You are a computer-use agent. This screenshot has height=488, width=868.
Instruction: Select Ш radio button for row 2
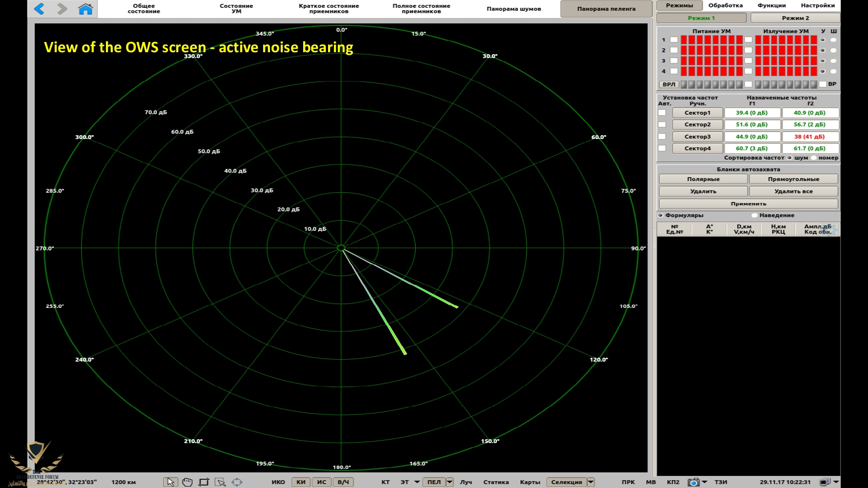[x=833, y=50]
